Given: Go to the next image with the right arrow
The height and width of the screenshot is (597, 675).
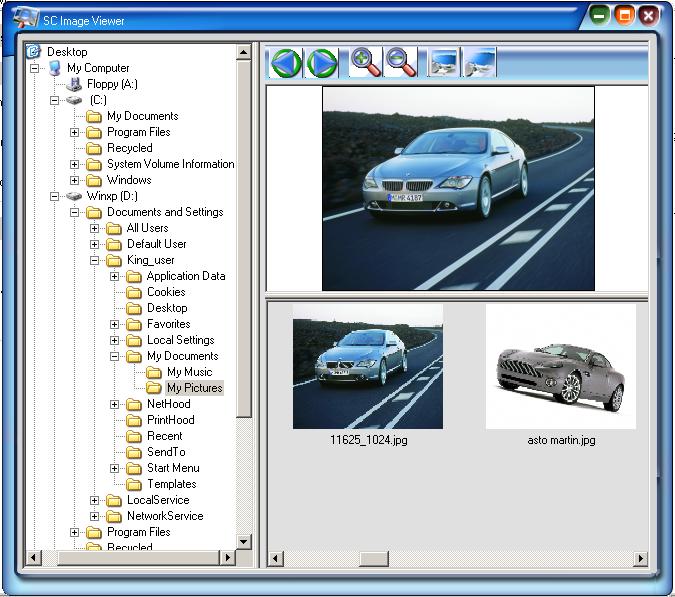Looking at the screenshot, I should coord(322,63).
